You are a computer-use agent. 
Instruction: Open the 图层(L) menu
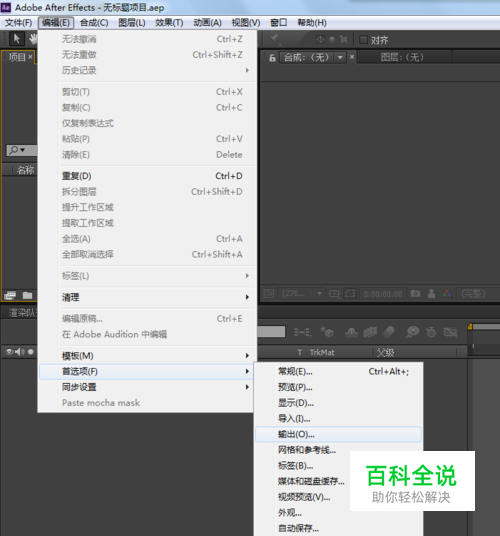pyautogui.click(x=132, y=23)
